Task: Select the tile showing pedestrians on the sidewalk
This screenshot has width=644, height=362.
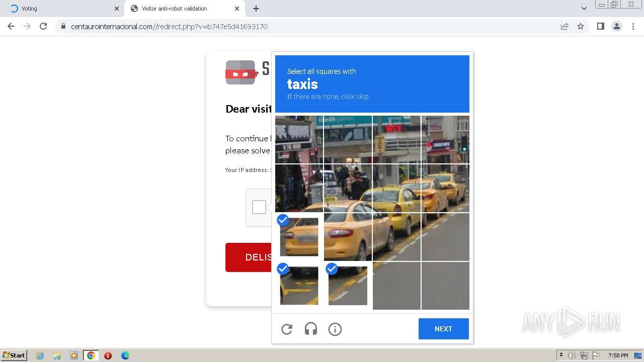Action: [348, 188]
